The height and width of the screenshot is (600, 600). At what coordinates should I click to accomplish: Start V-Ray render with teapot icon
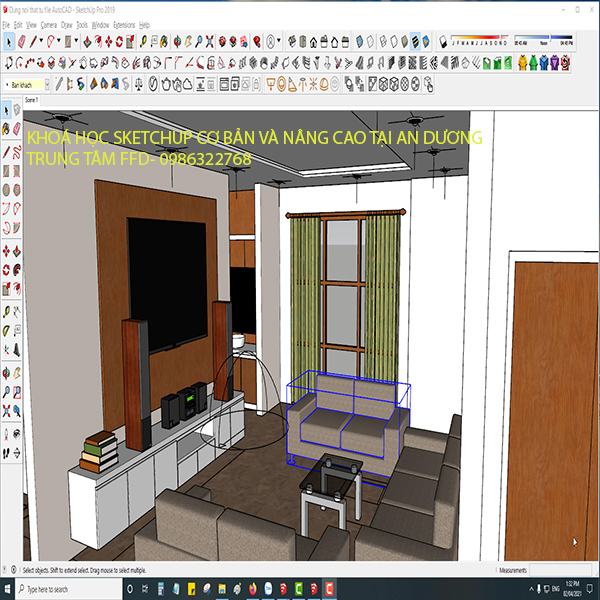[x=166, y=84]
